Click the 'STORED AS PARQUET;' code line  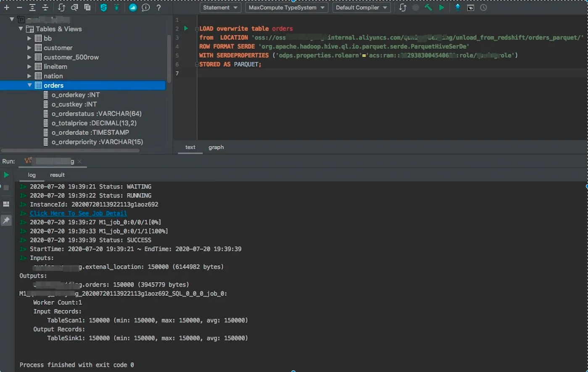pos(230,64)
